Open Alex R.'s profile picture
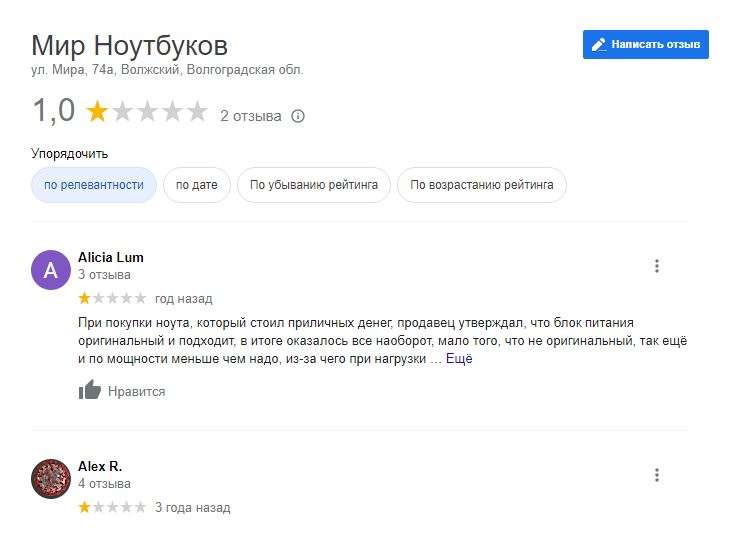The height and width of the screenshot is (558, 742). tap(51, 478)
